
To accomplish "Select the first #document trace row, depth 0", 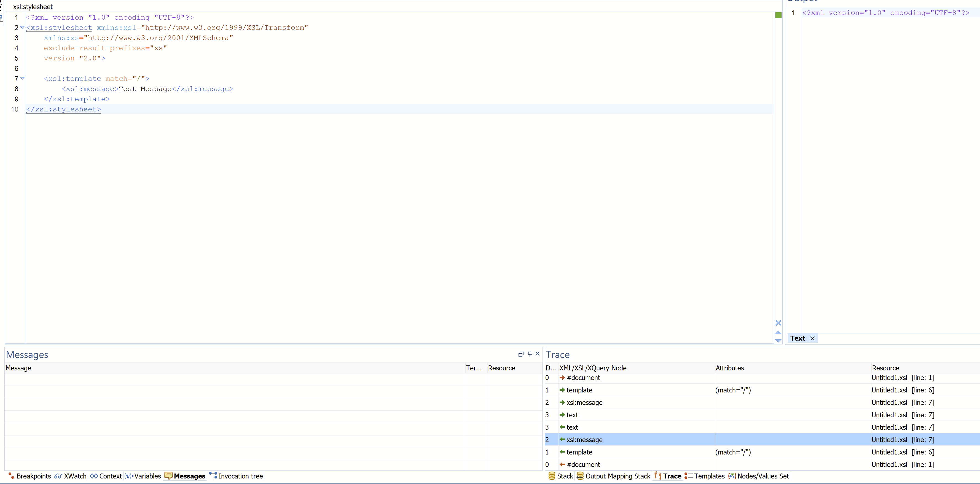I will pyautogui.click(x=762, y=378).
